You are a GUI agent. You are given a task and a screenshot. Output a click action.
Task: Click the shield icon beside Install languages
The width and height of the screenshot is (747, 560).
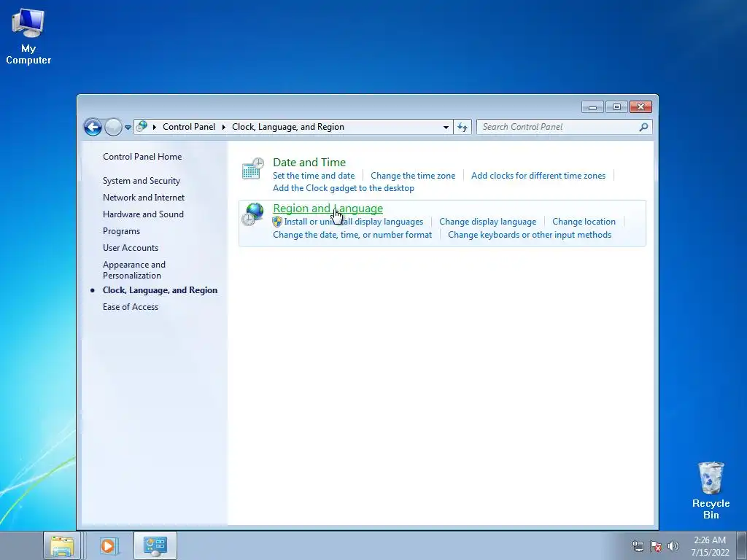point(277,222)
